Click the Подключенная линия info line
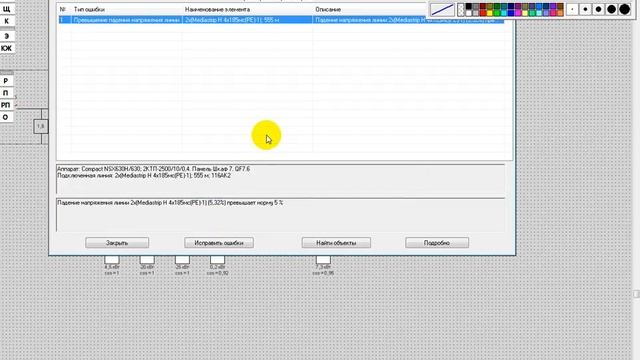Screen dimensions: 640x360 click(x=144, y=176)
